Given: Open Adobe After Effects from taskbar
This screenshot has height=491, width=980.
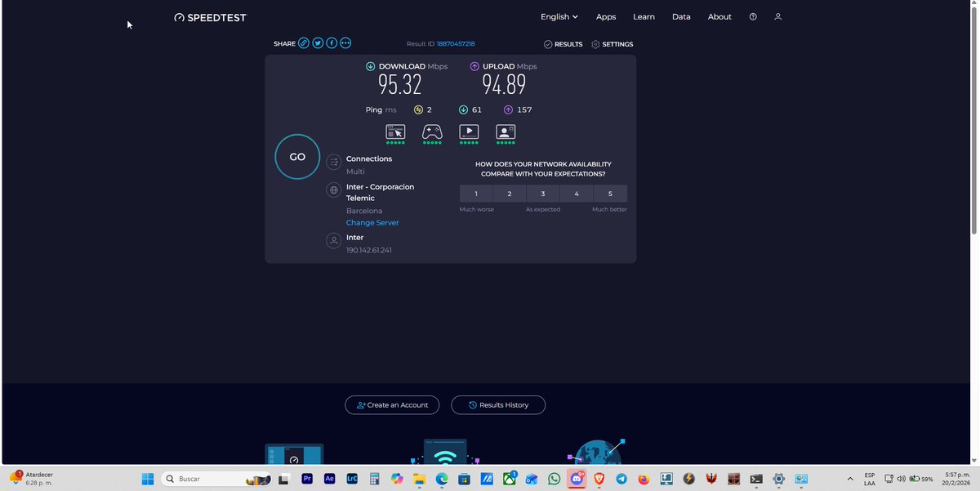Looking at the screenshot, I should 330,479.
